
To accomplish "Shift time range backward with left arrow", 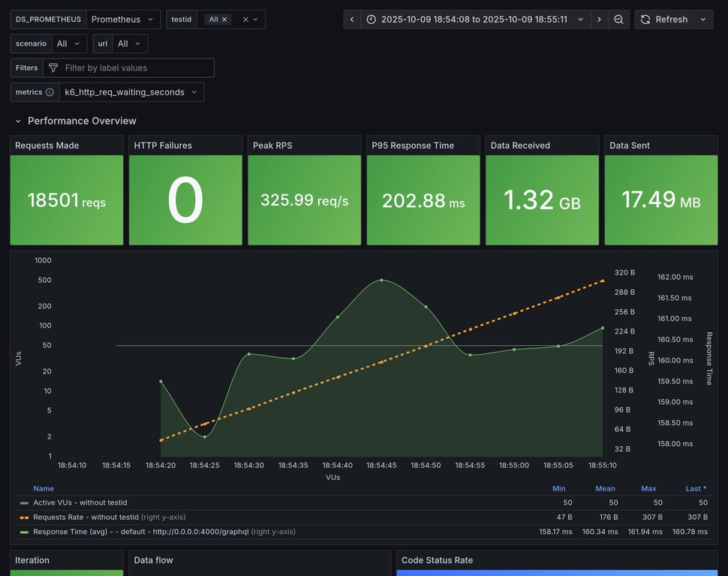I will (352, 19).
